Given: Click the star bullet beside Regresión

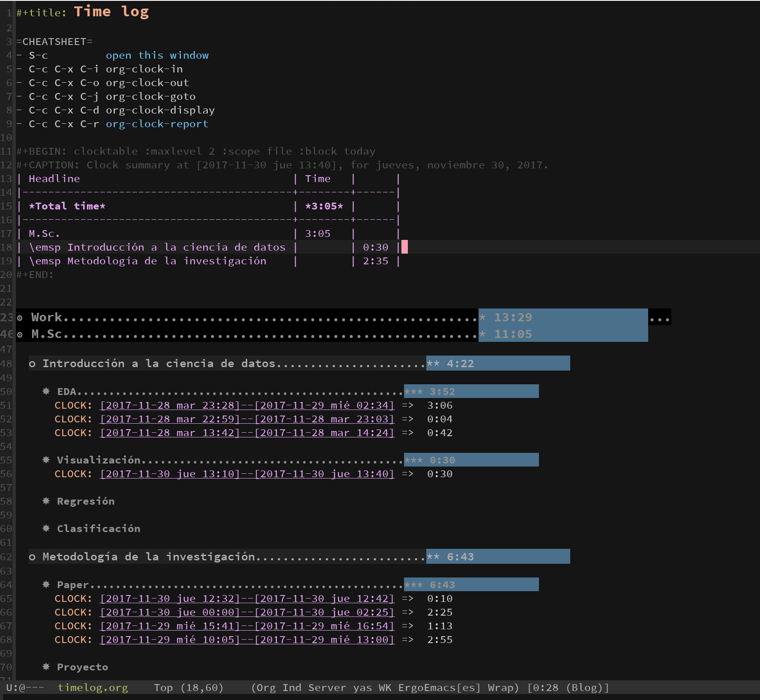Looking at the screenshot, I should pos(46,501).
